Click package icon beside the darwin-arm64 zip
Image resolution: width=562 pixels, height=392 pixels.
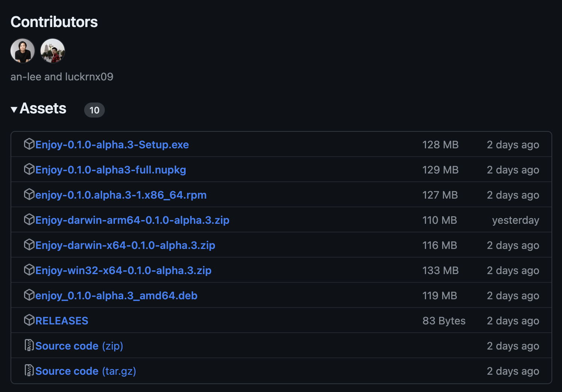click(29, 220)
